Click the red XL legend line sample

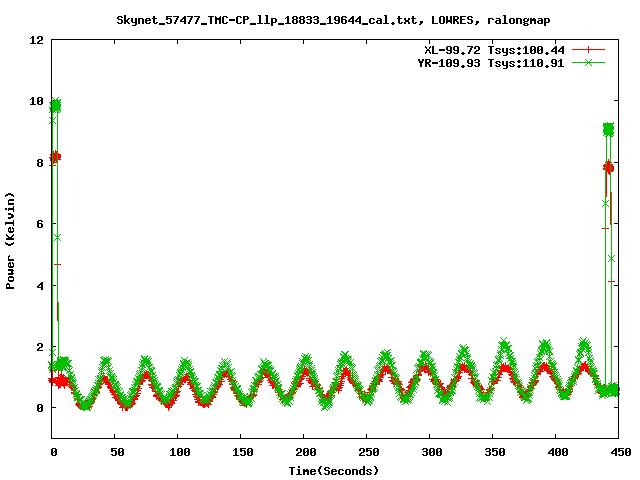coord(588,50)
